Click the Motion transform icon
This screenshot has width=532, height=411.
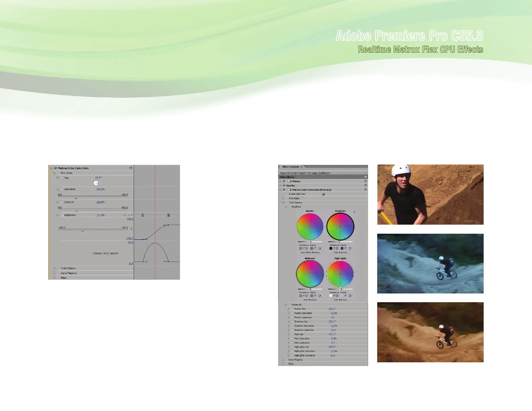(290, 181)
